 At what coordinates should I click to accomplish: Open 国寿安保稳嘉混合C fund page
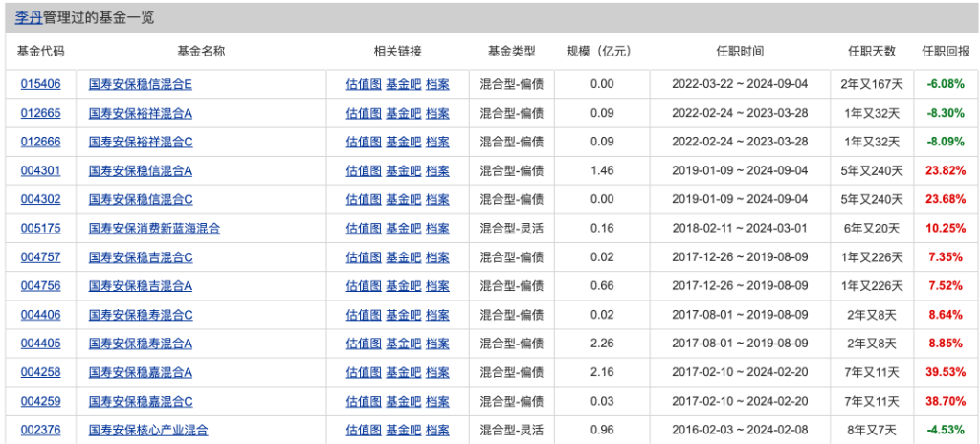(x=141, y=401)
